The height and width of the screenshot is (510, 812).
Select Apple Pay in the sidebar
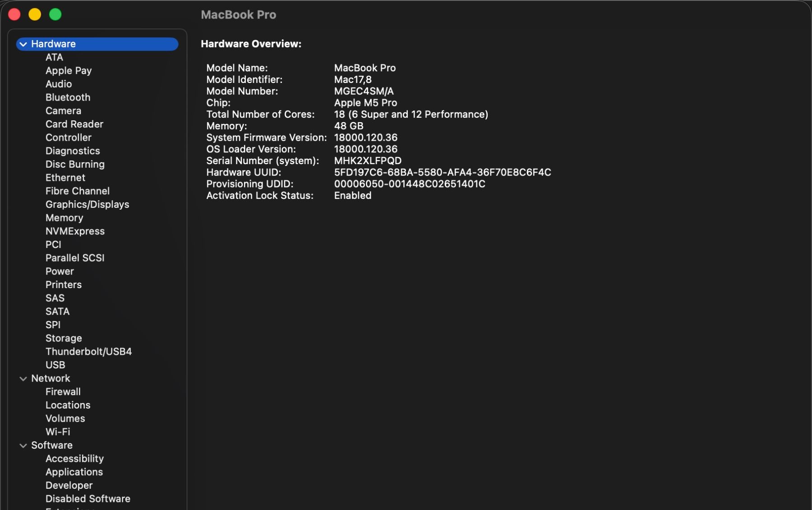click(x=69, y=71)
